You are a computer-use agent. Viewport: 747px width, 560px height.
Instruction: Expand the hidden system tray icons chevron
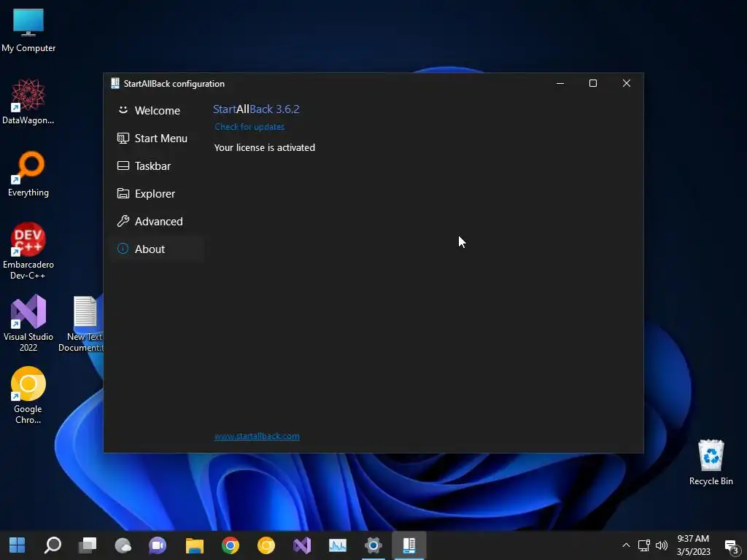(626, 545)
